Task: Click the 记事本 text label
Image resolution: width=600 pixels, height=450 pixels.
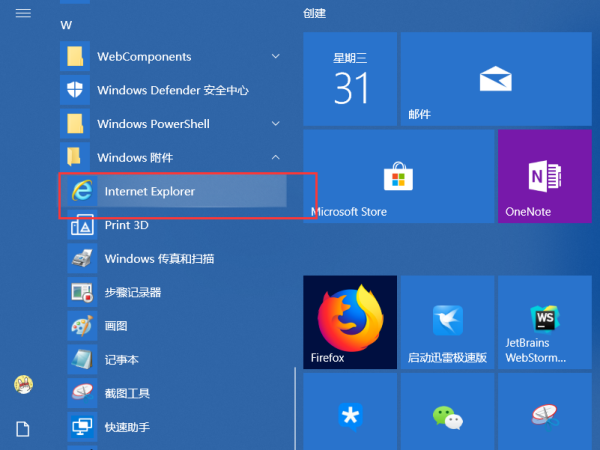Action: pyautogui.click(x=122, y=360)
